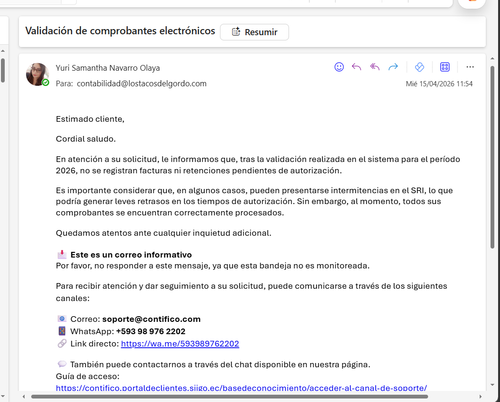Click the soporte@contifico.com email address
This screenshot has height=402, width=500.
(x=151, y=319)
